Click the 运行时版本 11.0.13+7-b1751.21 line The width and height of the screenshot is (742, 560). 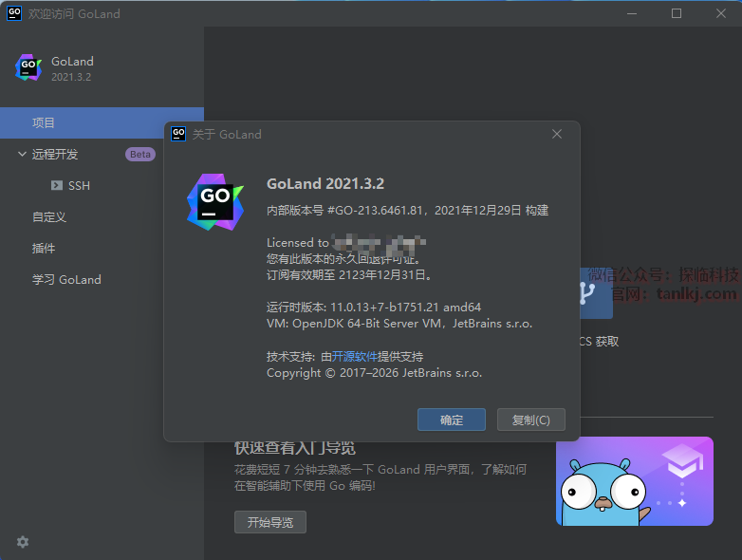pyautogui.click(x=374, y=308)
